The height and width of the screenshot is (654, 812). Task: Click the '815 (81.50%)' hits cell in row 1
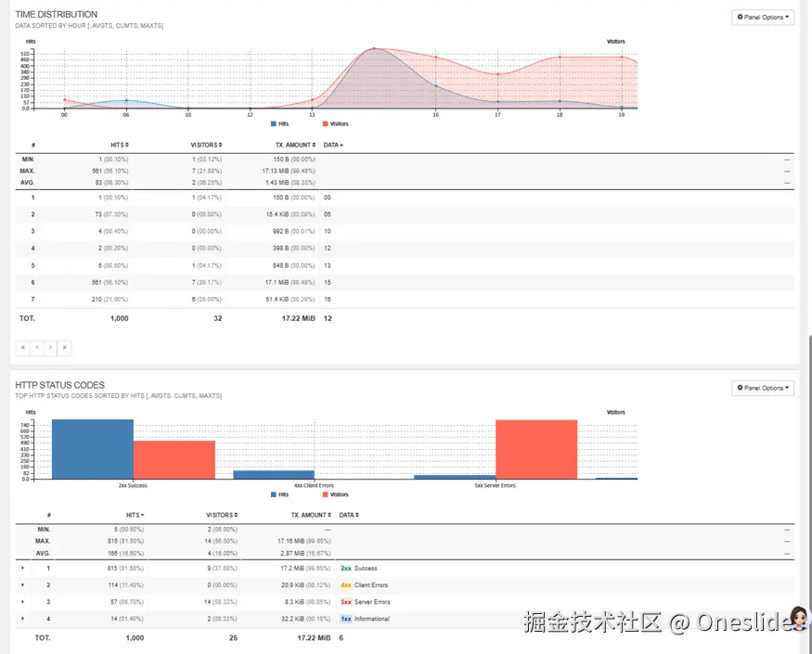pyautogui.click(x=125, y=568)
